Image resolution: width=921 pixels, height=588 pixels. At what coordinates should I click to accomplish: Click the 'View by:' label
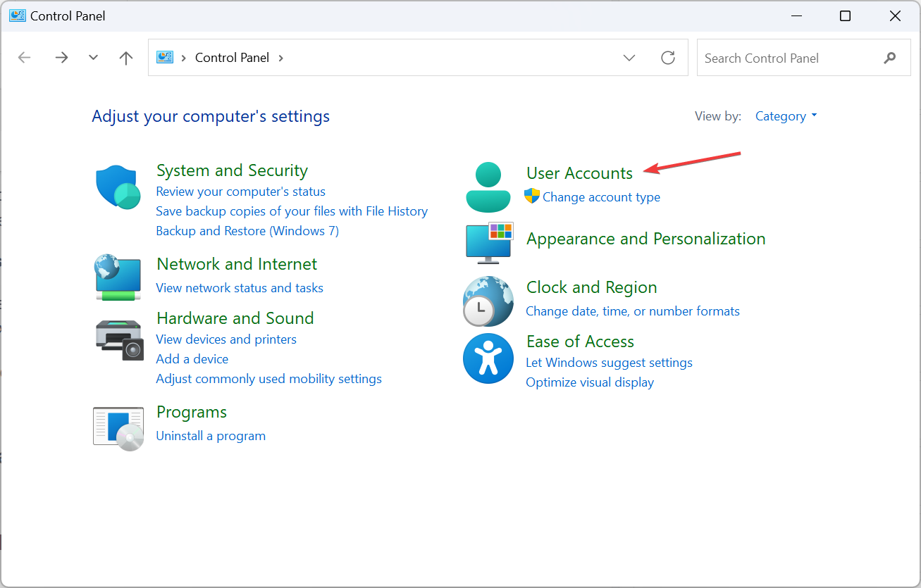718,116
